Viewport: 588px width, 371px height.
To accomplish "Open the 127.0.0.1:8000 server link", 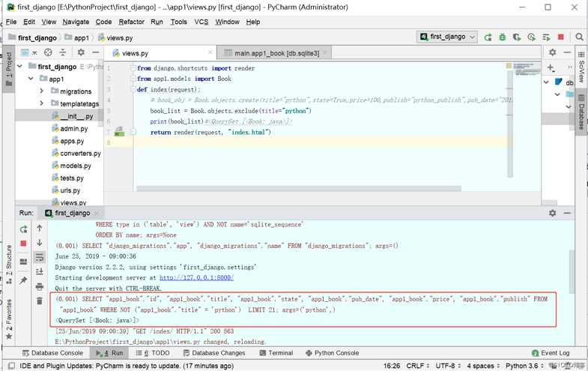I will pyautogui.click(x=196, y=277).
